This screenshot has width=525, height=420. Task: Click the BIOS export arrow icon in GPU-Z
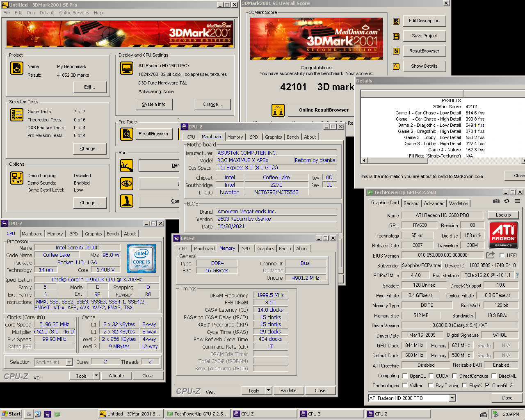pos(490,255)
